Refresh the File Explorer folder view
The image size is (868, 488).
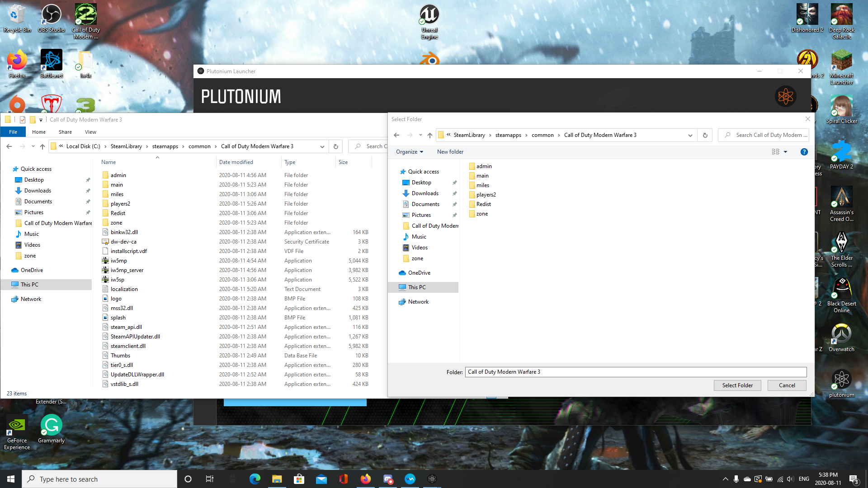pos(335,146)
